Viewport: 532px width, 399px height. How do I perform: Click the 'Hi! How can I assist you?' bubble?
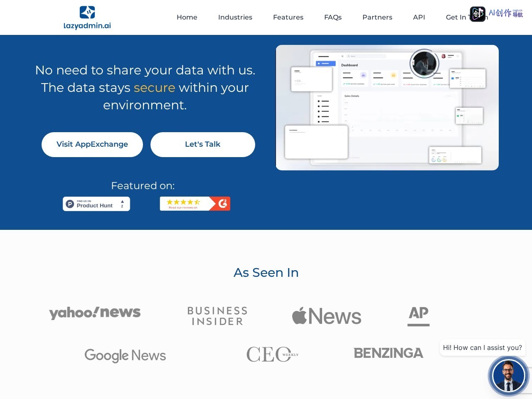coord(483,347)
